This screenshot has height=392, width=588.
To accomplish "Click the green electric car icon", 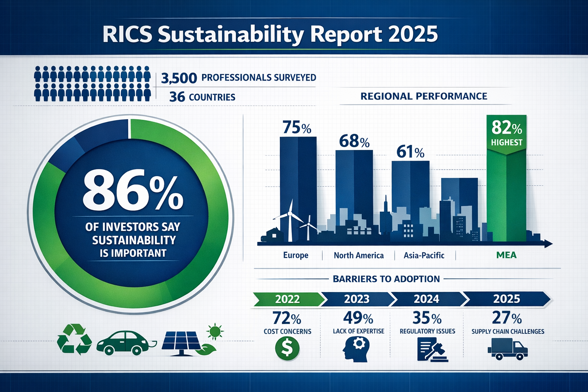I will click(x=122, y=344).
